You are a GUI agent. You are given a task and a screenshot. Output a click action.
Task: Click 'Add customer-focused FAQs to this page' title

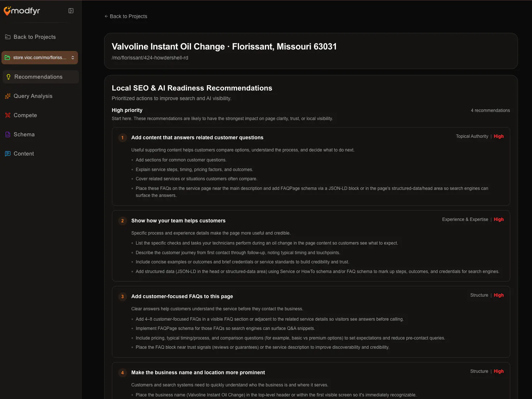pos(182,296)
